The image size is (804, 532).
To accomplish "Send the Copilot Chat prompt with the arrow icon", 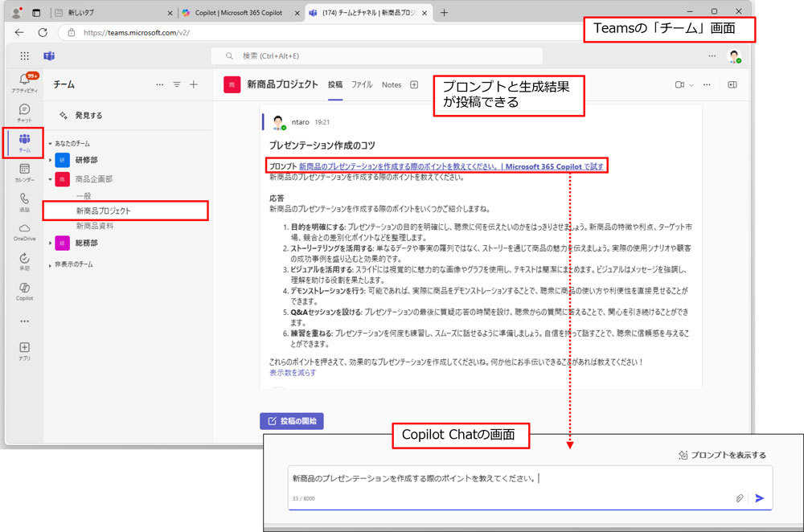I will coord(759,498).
